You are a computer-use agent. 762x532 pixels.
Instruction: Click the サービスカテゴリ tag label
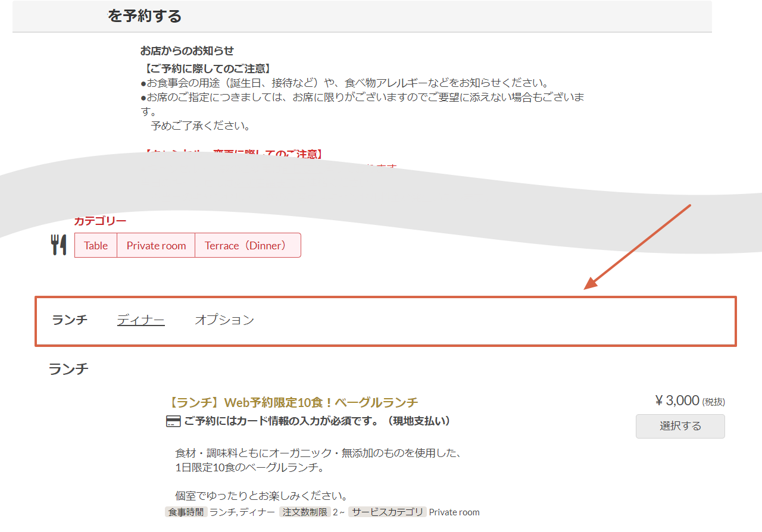[x=388, y=512]
